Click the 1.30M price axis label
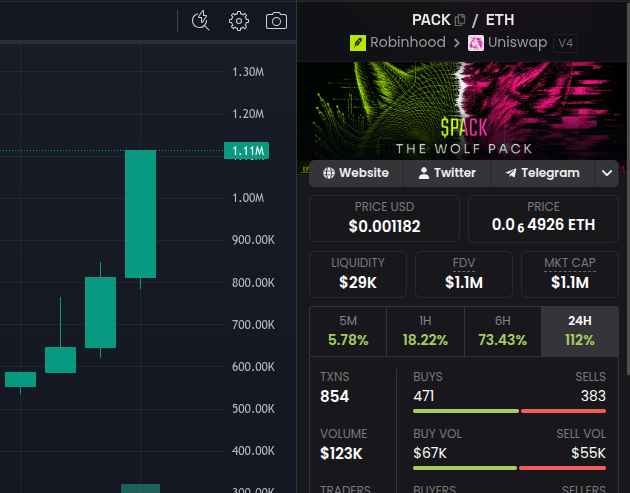 click(248, 72)
